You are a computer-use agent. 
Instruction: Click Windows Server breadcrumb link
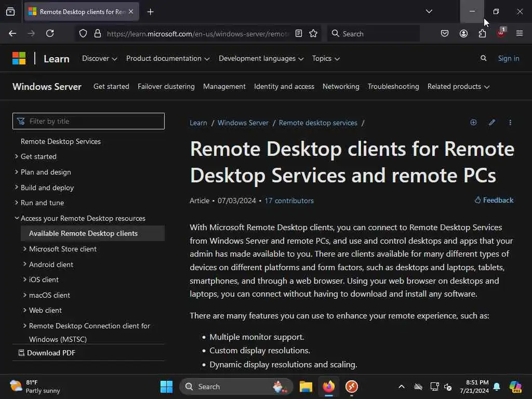(243, 123)
